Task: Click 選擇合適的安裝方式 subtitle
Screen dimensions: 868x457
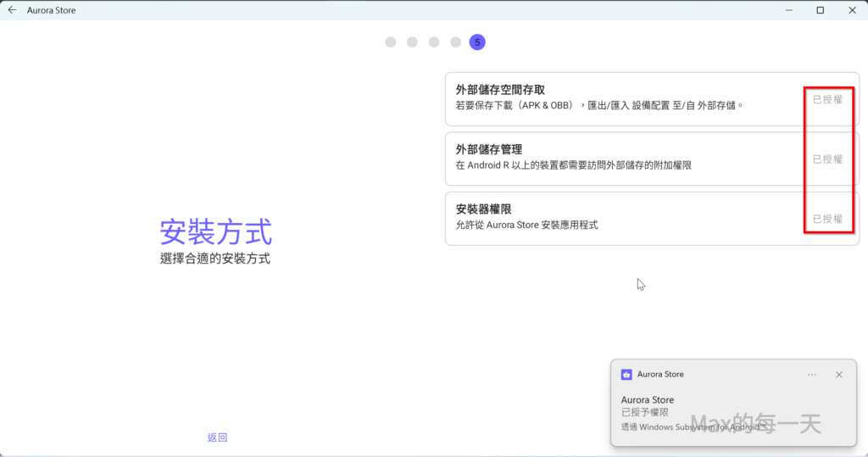Action: (215, 259)
